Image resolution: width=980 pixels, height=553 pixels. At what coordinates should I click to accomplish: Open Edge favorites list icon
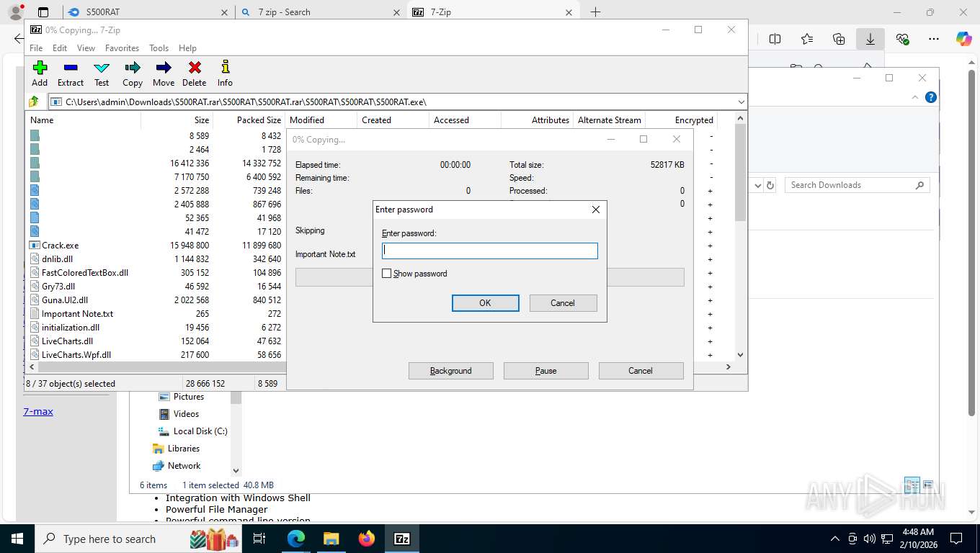[x=807, y=39]
